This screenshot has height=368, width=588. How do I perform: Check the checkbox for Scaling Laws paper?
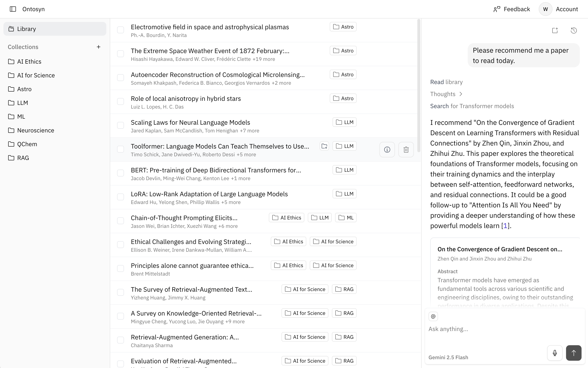coord(120,125)
